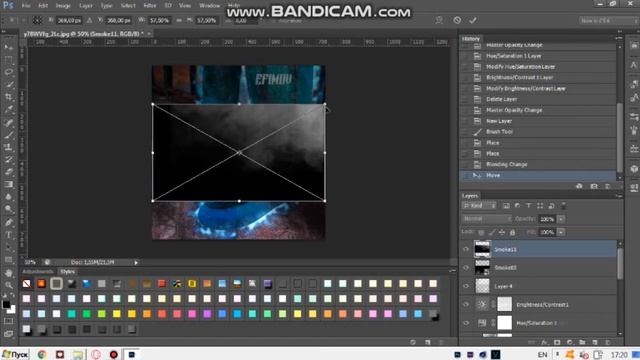Viewport: 640px width, 360px height.
Task: Open the layer Kind filter dropdown
Action: coord(479,206)
